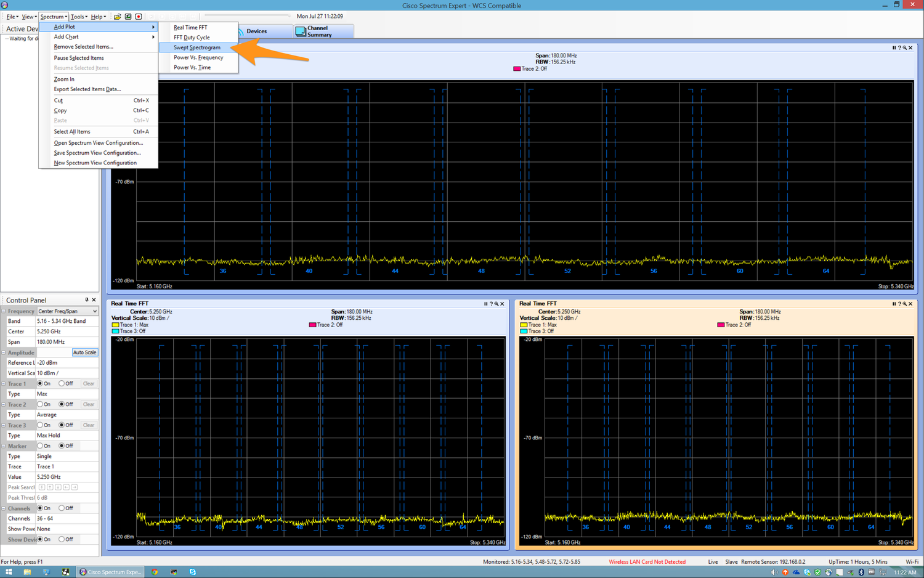
Task: Turn Trace 2 On
Action: (40, 404)
